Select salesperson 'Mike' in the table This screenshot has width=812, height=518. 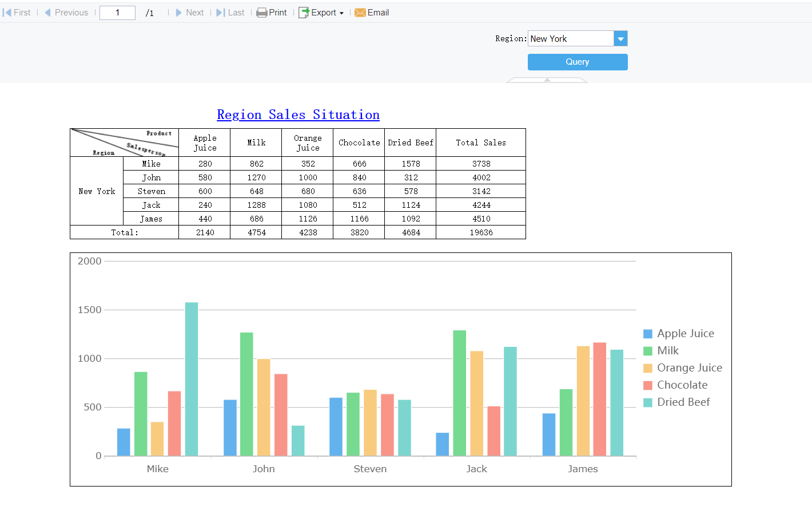click(x=151, y=164)
